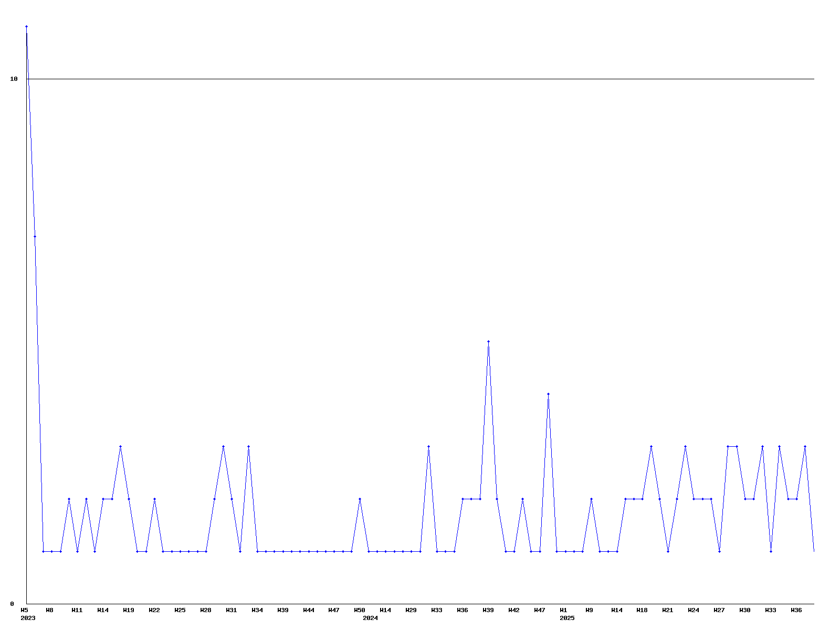Click the W19 x-axis tick label

tap(129, 610)
